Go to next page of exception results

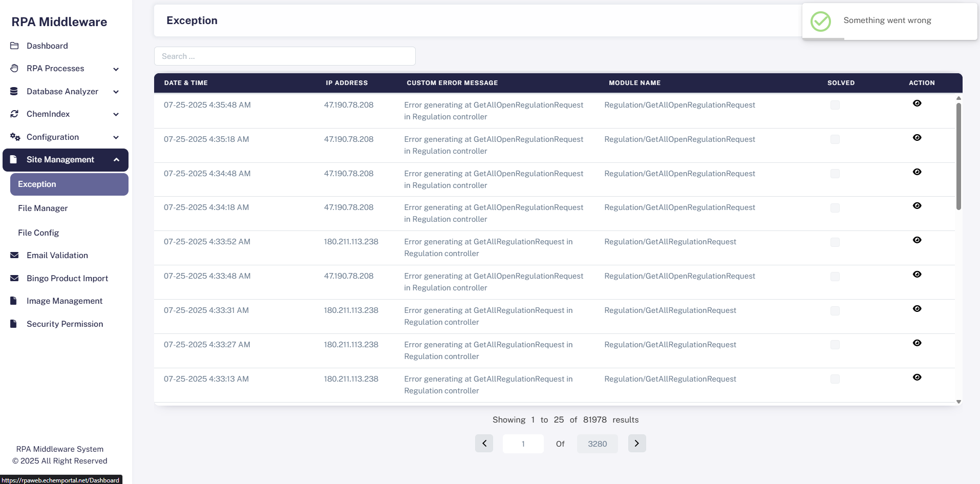point(636,444)
